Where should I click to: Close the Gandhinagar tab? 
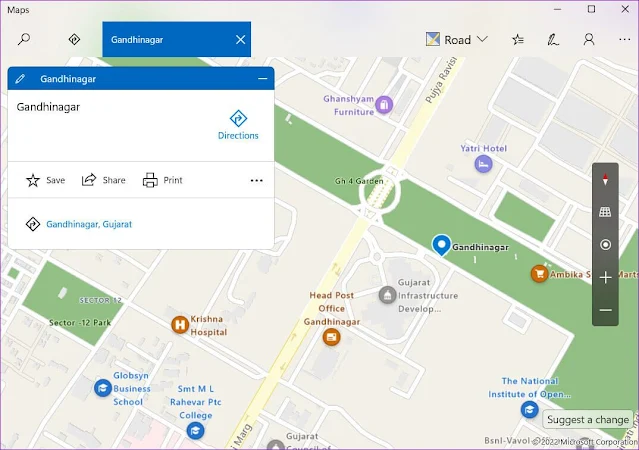pyautogui.click(x=240, y=40)
